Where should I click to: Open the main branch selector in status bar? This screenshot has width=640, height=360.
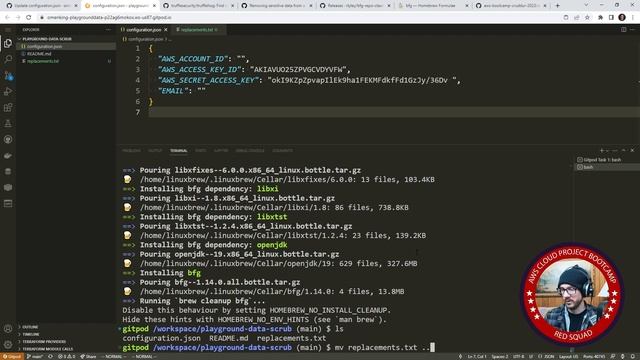coord(36,356)
